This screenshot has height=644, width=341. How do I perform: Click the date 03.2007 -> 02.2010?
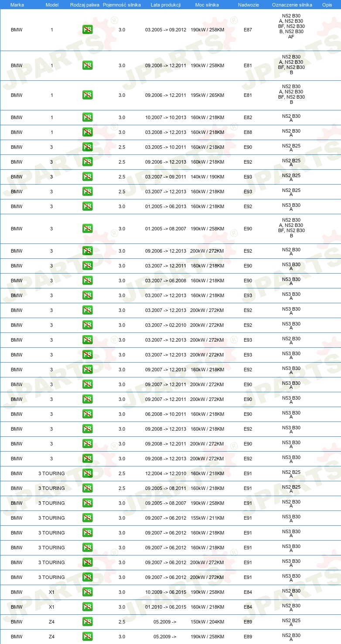click(166, 325)
